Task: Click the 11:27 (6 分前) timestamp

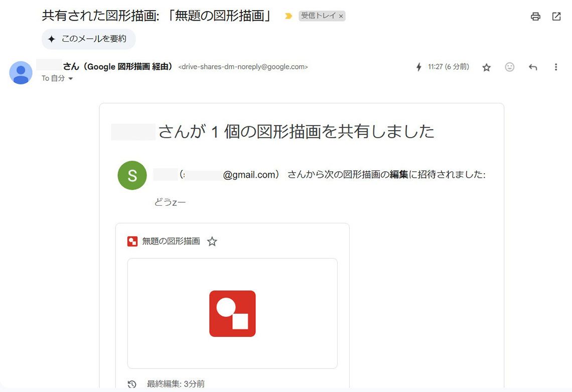Action: point(449,67)
